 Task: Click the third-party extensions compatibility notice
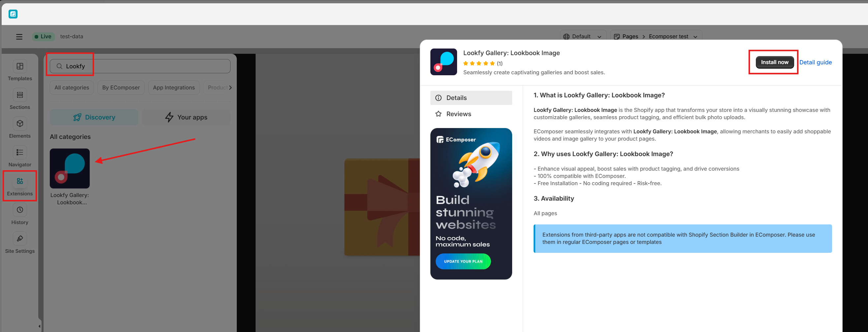coord(683,239)
